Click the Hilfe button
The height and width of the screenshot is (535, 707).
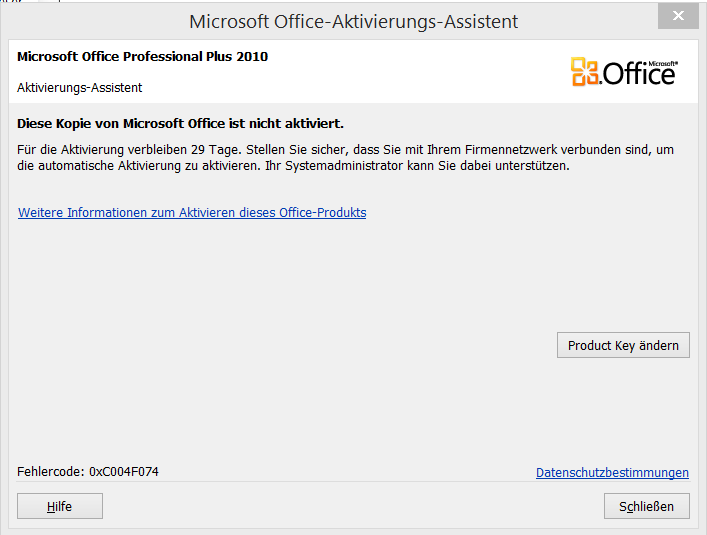click(60, 506)
